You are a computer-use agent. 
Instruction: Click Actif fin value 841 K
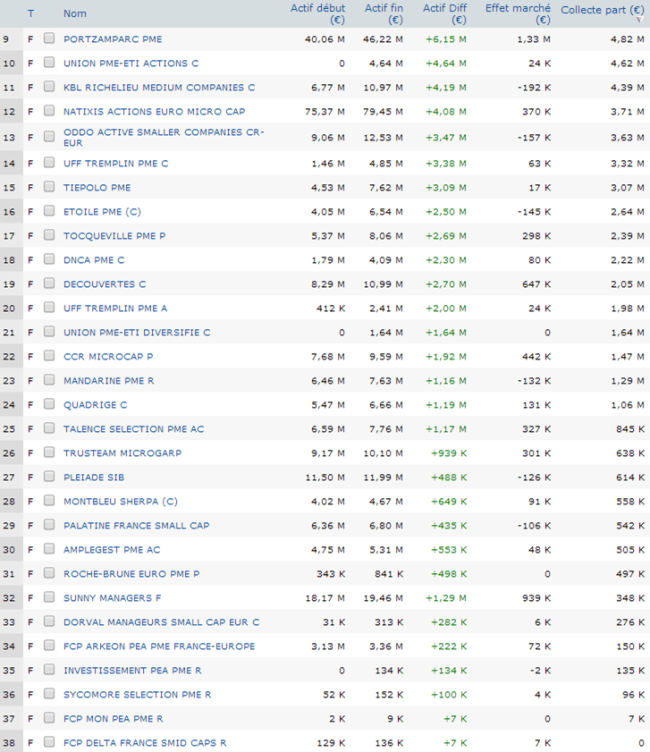389,574
